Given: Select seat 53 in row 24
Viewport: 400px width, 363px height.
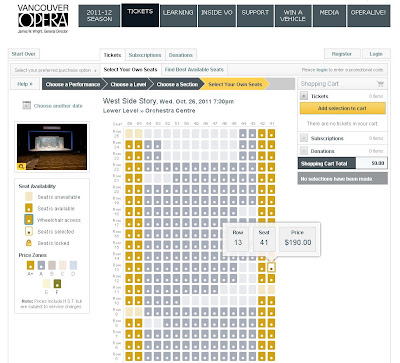Looking at the screenshot, I should (157, 145).
